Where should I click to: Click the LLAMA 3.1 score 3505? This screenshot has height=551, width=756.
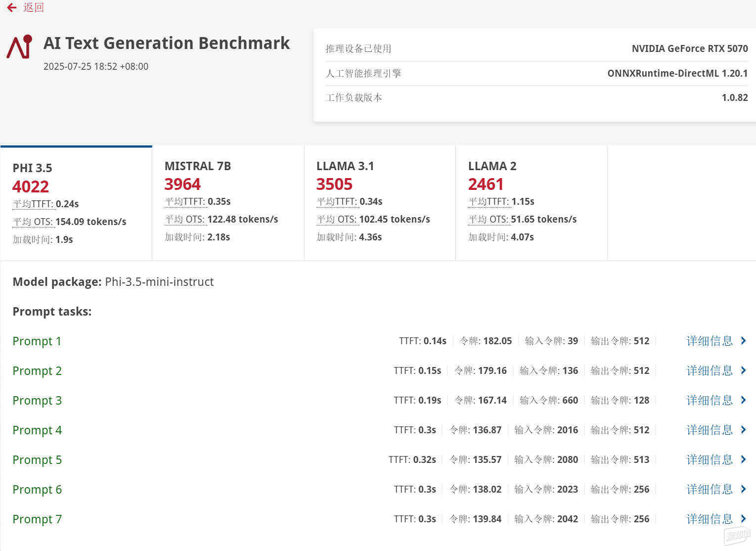(x=334, y=184)
